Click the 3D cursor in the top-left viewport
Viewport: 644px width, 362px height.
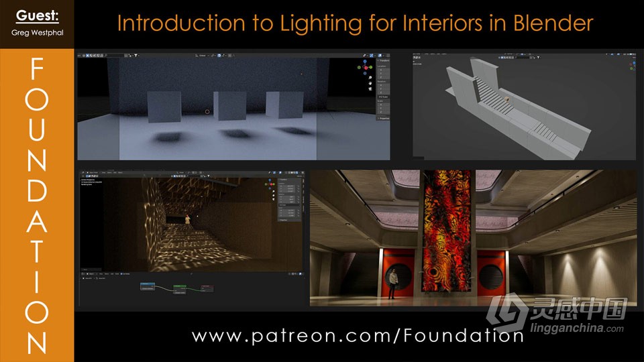207,112
